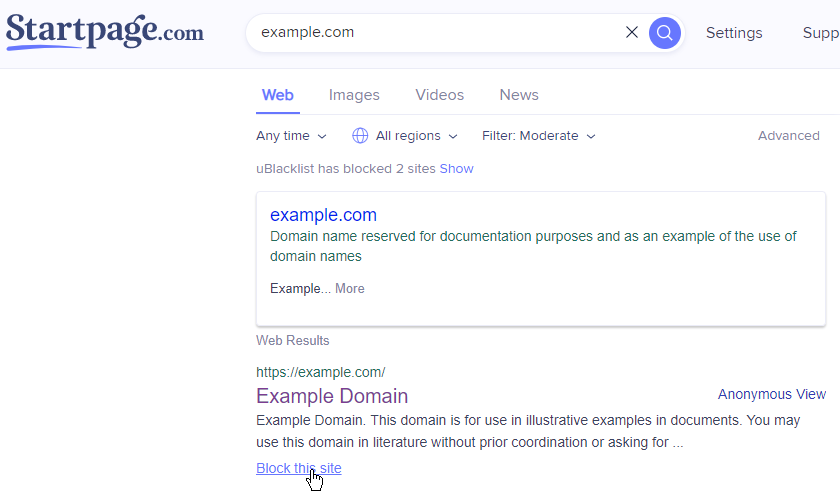This screenshot has width=840, height=500.
Task: Open the Filter: Moderate dropdown
Action: tap(539, 136)
